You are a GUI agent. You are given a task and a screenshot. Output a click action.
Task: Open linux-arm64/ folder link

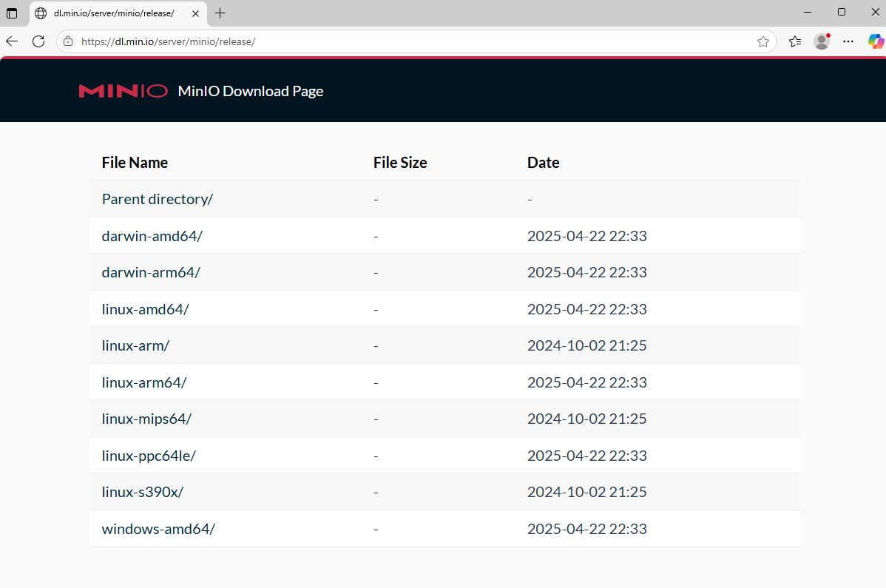(144, 382)
